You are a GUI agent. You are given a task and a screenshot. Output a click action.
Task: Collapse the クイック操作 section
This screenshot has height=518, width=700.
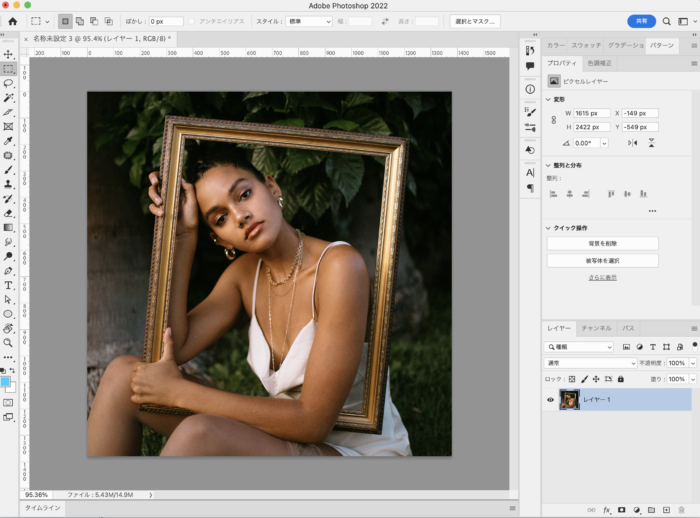pos(548,228)
